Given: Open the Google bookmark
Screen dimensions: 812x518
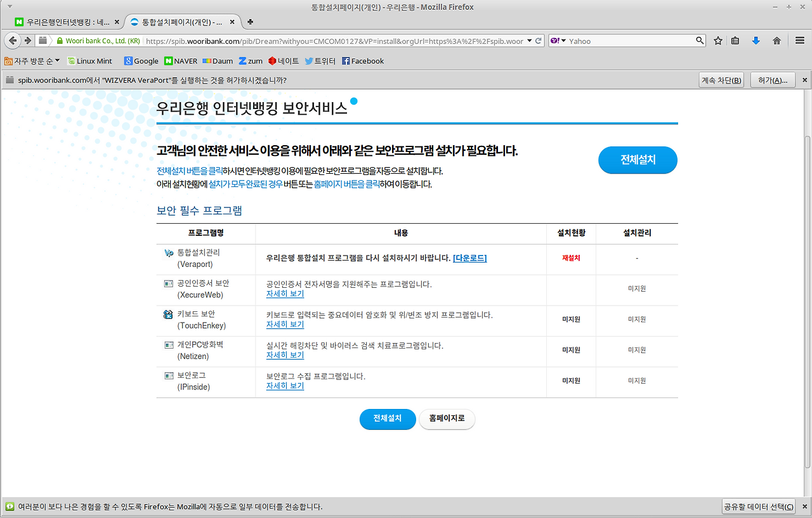Looking at the screenshot, I should [x=141, y=61].
